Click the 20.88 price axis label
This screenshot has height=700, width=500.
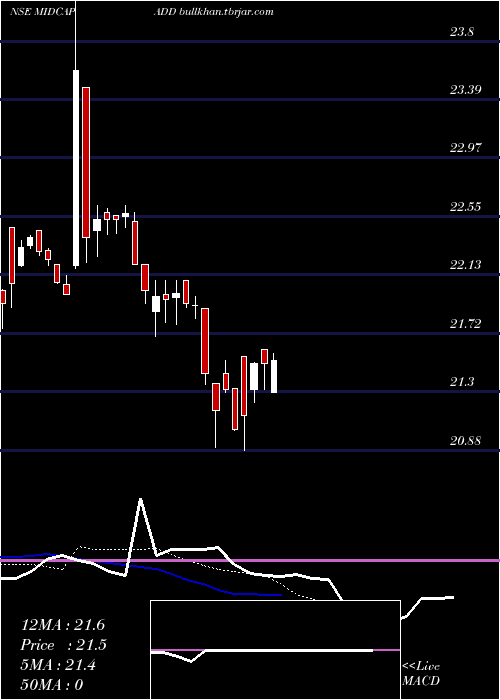tap(466, 441)
